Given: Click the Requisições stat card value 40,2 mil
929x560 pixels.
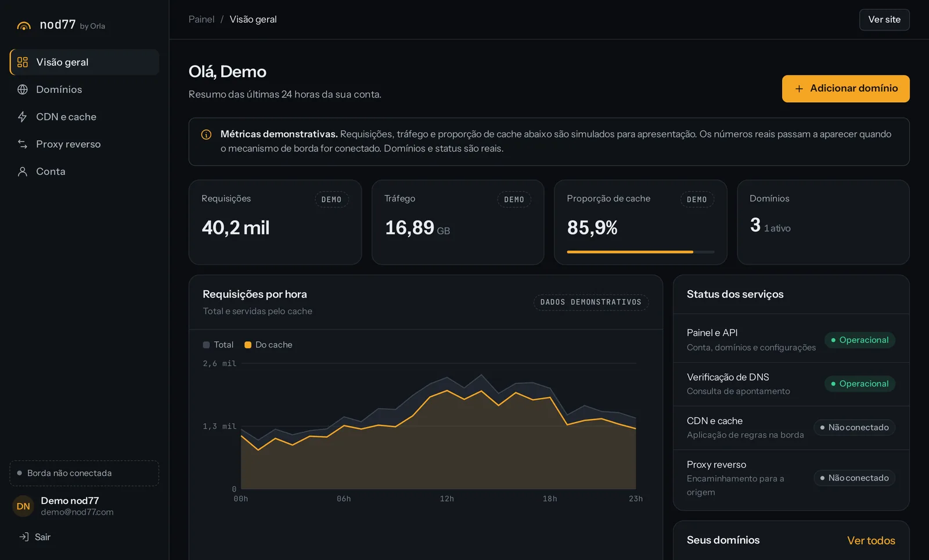Looking at the screenshot, I should tap(236, 227).
